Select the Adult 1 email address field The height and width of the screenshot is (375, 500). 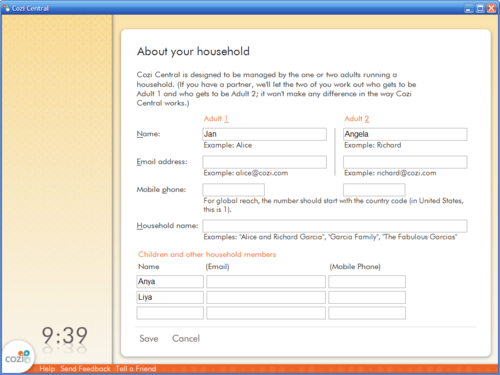(264, 162)
